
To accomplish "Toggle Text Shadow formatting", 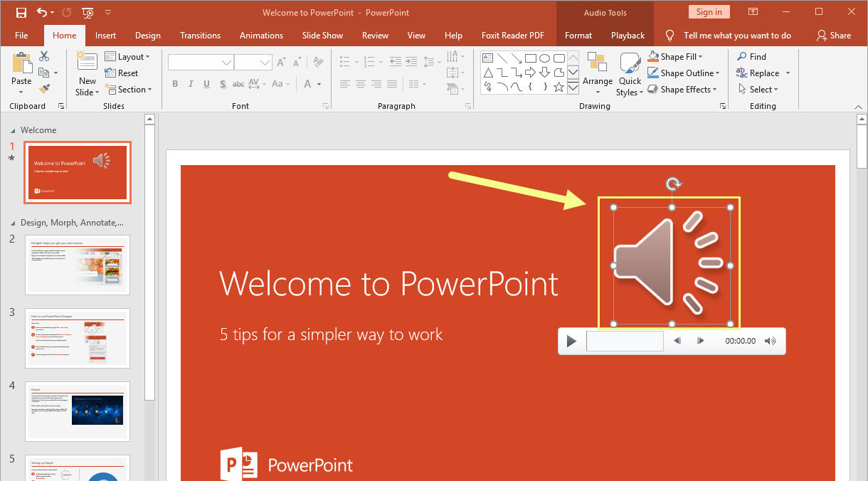I will (x=223, y=84).
